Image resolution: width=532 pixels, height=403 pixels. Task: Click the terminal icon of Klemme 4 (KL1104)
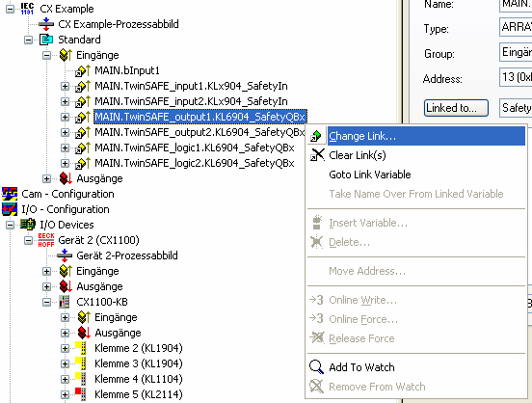[81, 379]
